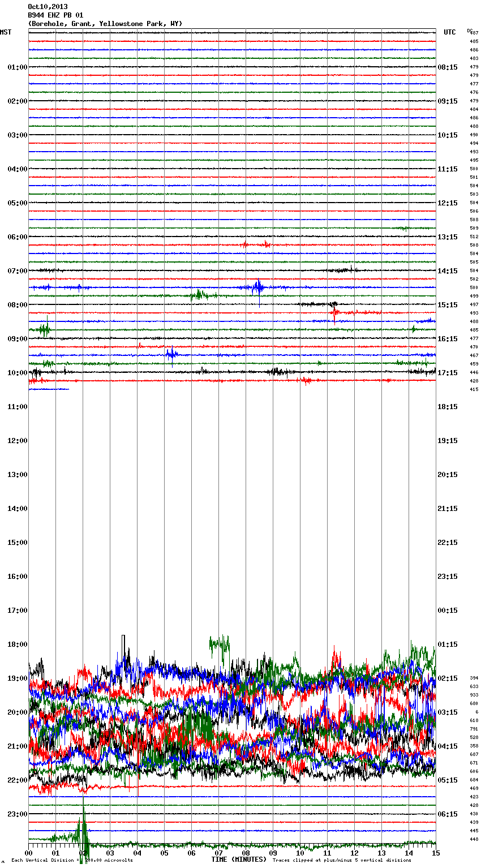
Task: Select the MST time label '03:00'
Action: (x=18, y=135)
